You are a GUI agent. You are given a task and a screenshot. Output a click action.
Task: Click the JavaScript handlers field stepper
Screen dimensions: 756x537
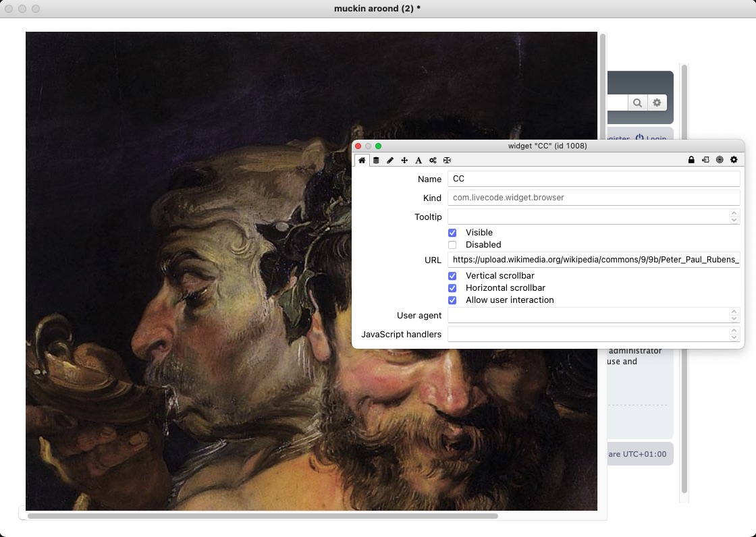[x=734, y=334]
